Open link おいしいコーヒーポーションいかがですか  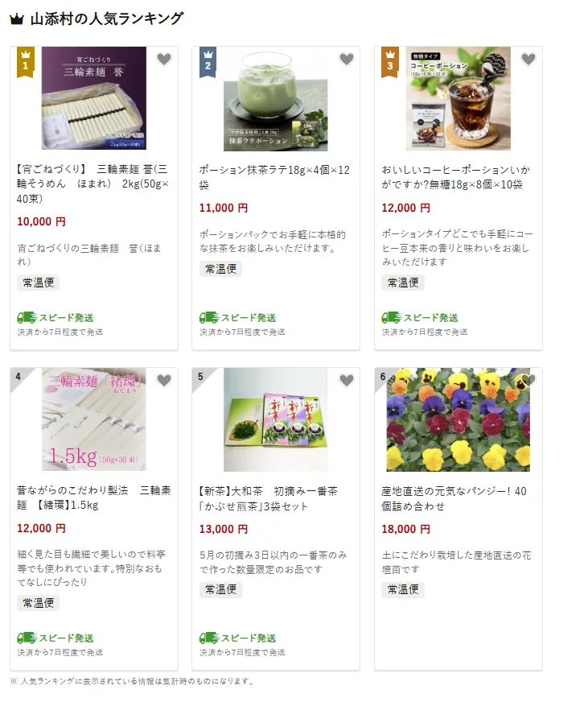click(456, 177)
